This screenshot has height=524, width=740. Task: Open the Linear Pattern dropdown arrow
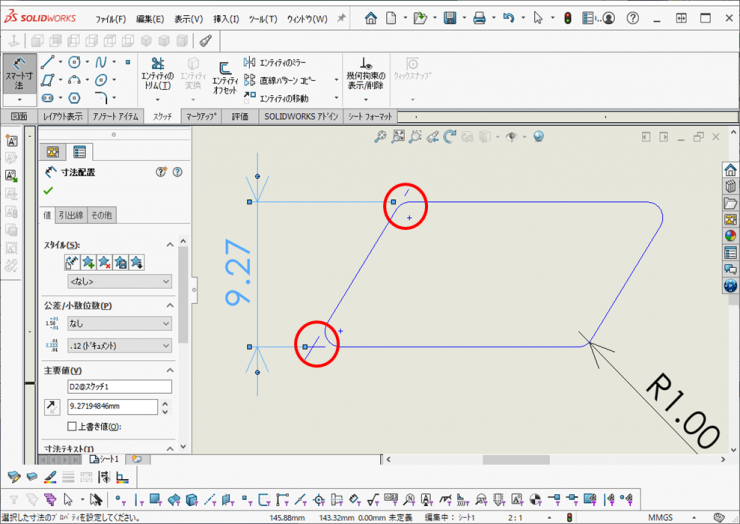336,80
